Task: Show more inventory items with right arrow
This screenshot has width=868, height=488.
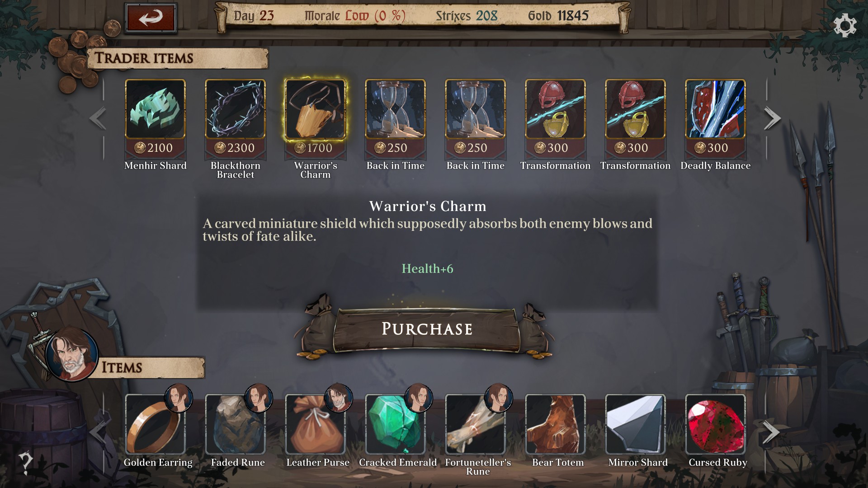Action: [x=771, y=432]
